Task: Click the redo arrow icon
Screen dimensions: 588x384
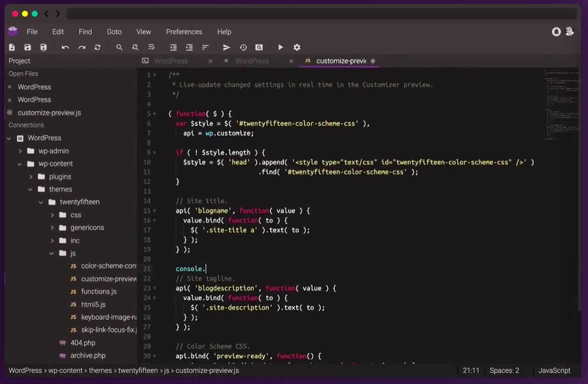Action: (x=82, y=47)
